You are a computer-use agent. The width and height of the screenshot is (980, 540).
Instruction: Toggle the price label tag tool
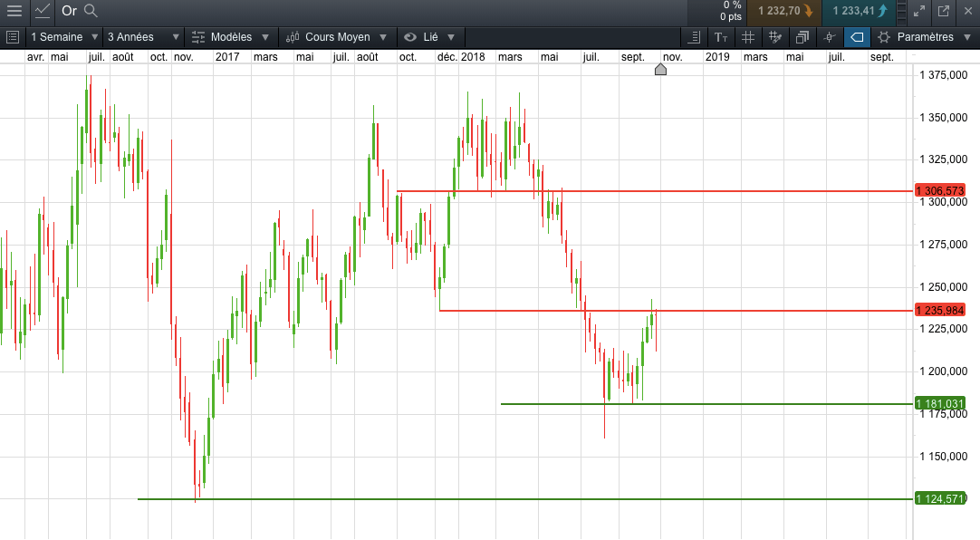[857, 37]
